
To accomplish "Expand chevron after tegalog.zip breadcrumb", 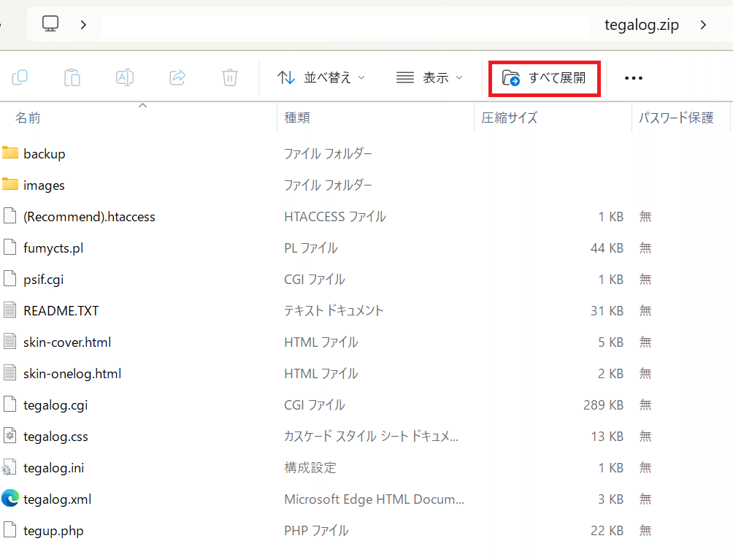I will (703, 25).
